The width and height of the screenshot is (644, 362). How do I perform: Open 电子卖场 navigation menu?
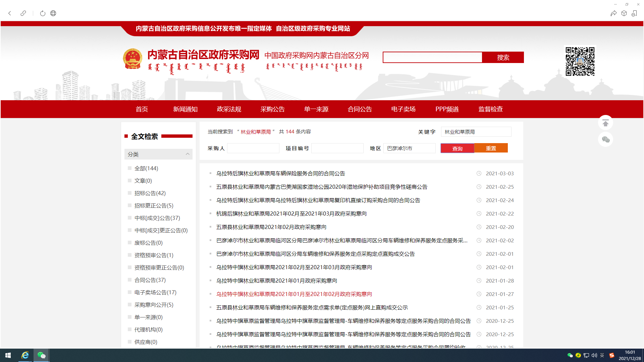403,109
